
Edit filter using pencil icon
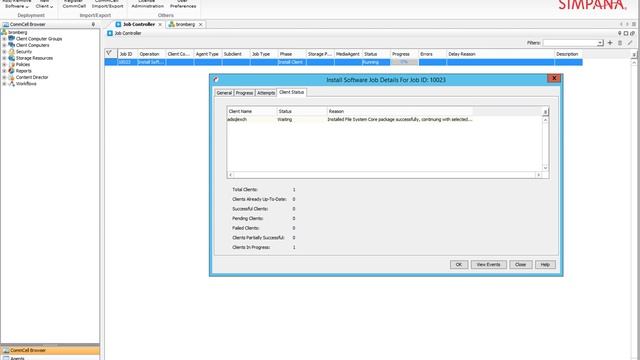[630, 43]
